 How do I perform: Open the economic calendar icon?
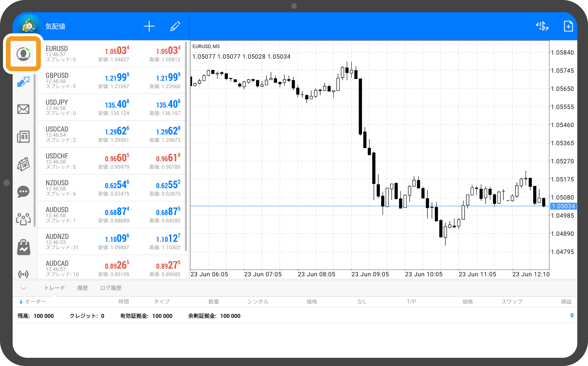point(23,164)
